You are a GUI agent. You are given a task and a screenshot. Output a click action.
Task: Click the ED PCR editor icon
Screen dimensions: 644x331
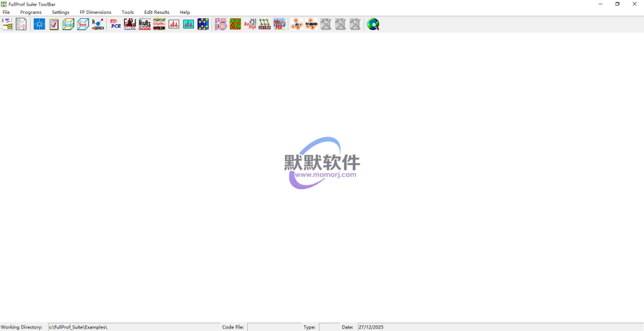point(116,24)
